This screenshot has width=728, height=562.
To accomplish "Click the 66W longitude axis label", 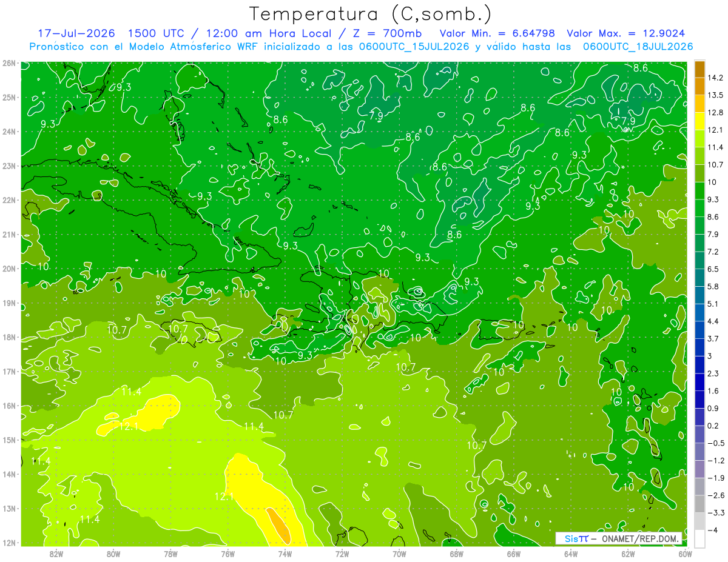I will point(514,554).
